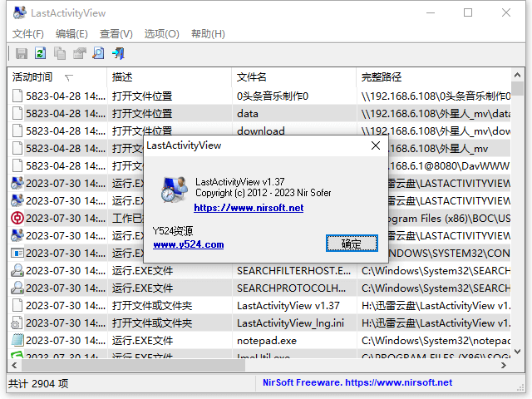Click the Copy selected items icon

tap(60, 53)
